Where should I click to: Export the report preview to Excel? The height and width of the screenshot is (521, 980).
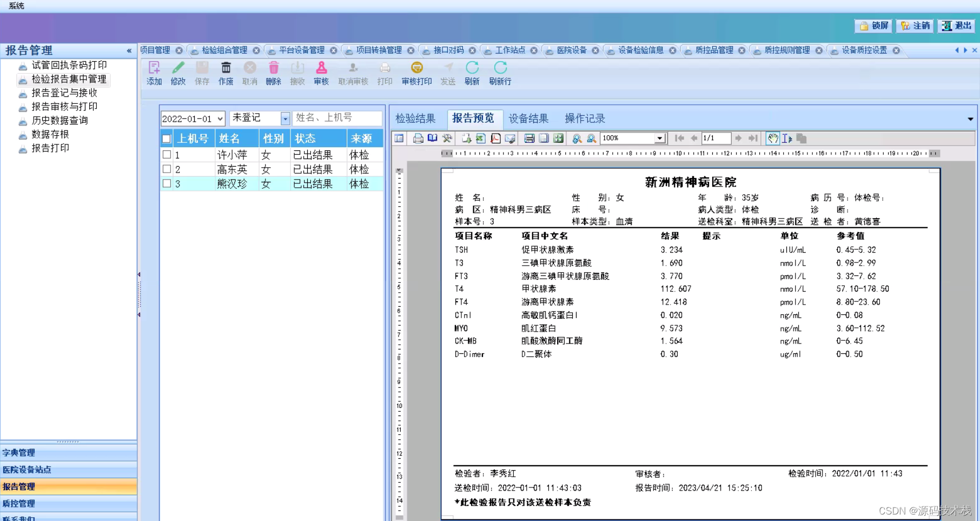[x=481, y=138]
